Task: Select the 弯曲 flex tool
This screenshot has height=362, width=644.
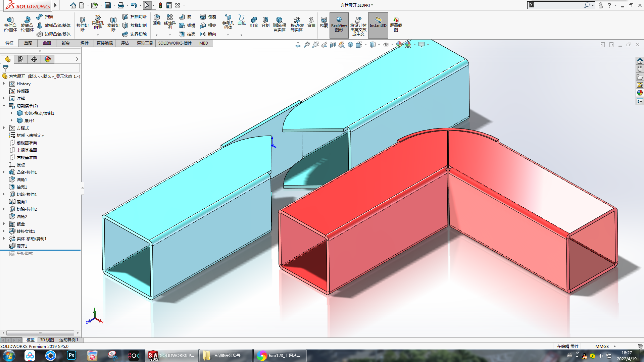Action: click(x=311, y=22)
